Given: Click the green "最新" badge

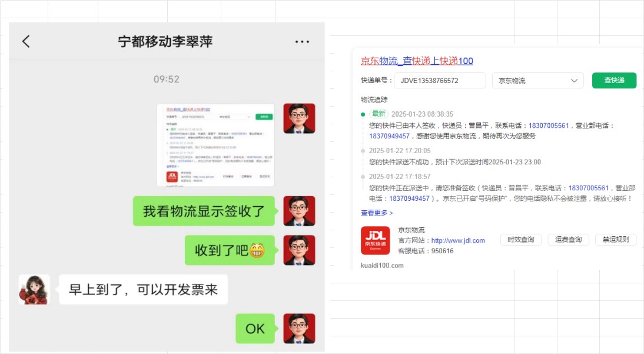Looking at the screenshot, I should pyautogui.click(x=379, y=114).
